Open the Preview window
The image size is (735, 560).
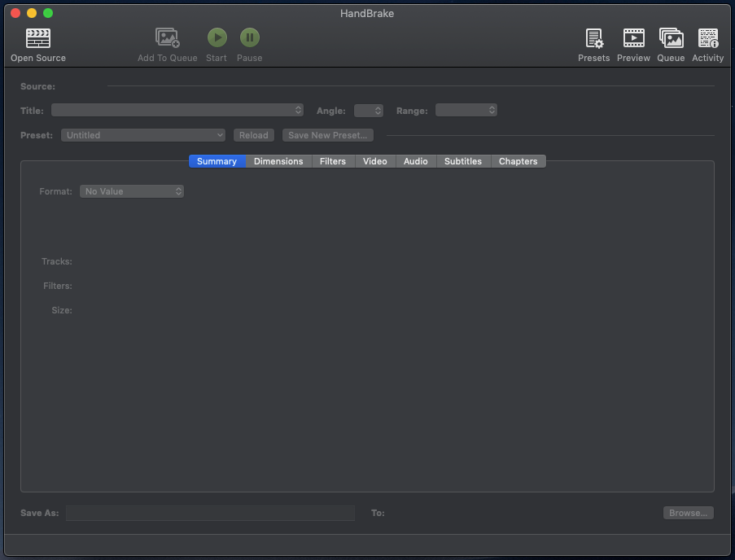[633, 42]
